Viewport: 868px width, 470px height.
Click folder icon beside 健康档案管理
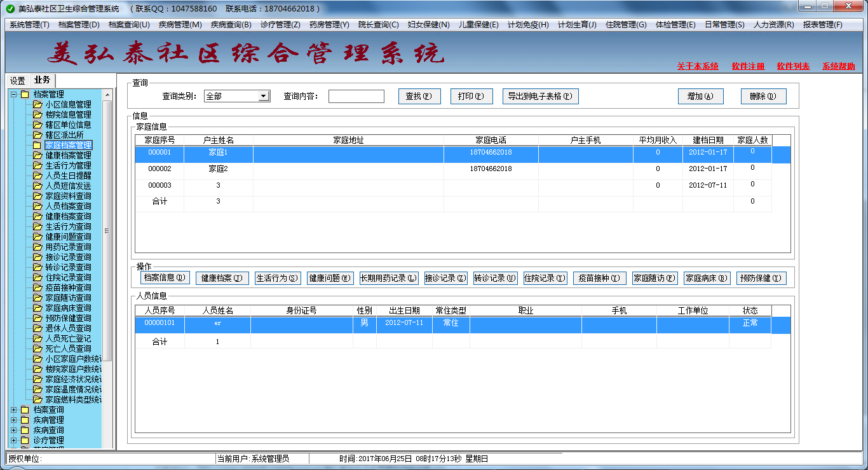pyautogui.click(x=37, y=155)
